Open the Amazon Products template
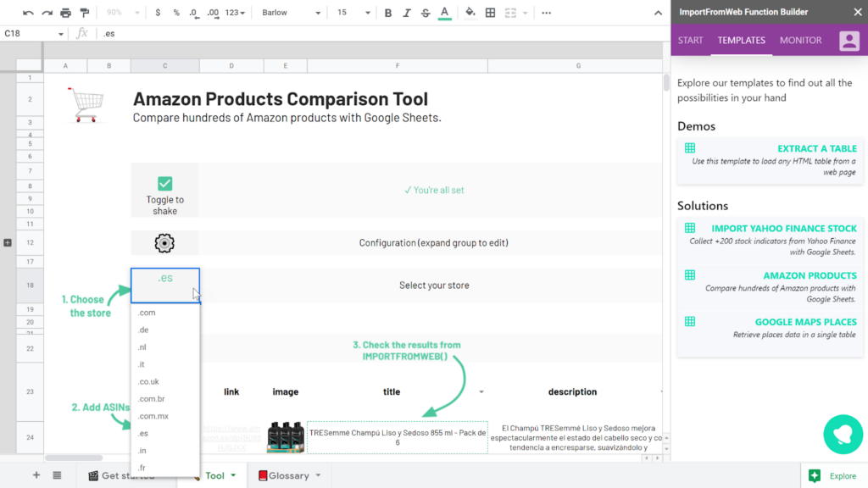The image size is (868, 488). (x=810, y=275)
